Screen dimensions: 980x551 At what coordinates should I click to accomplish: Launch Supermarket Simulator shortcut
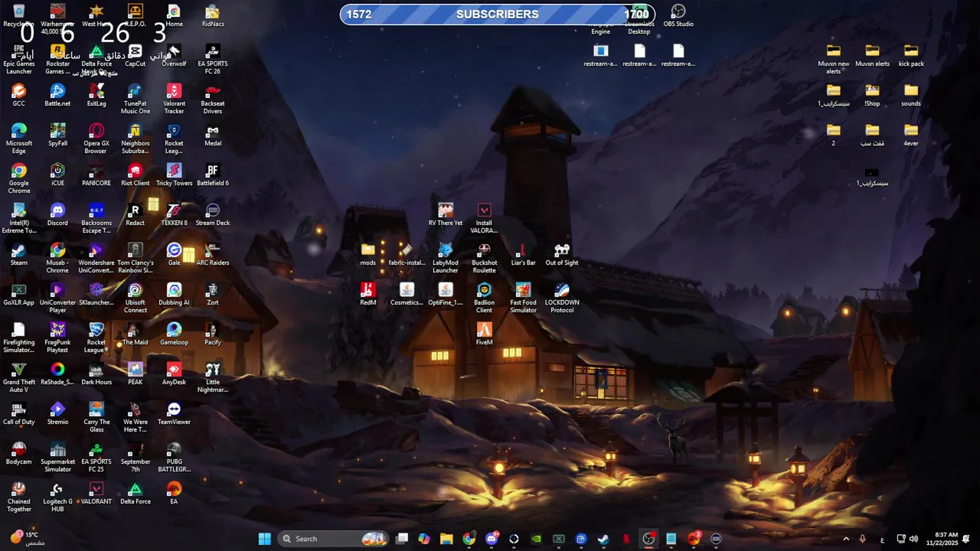(57, 457)
